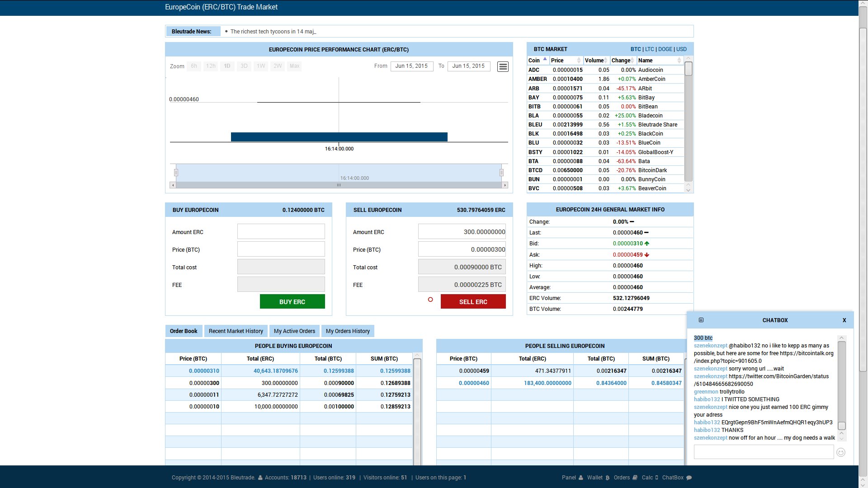Set chart zoom to Max
The width and height of the screenshot is (868, 488).
[294, 66]
